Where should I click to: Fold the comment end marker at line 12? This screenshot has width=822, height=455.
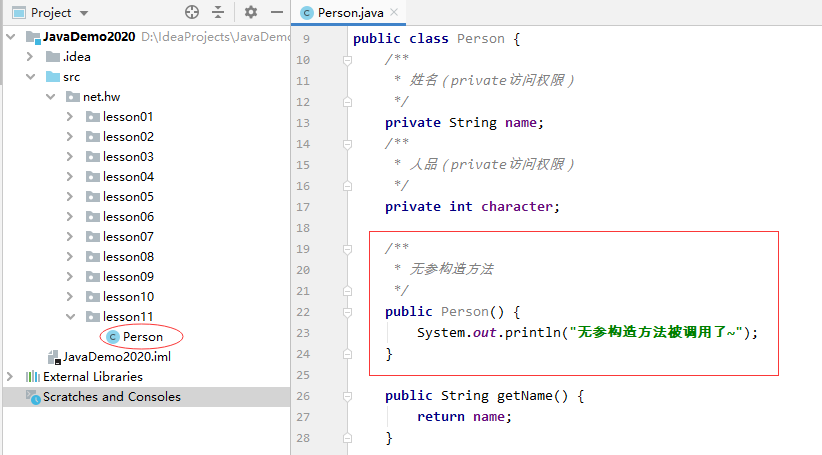click(x=347, y=102)
